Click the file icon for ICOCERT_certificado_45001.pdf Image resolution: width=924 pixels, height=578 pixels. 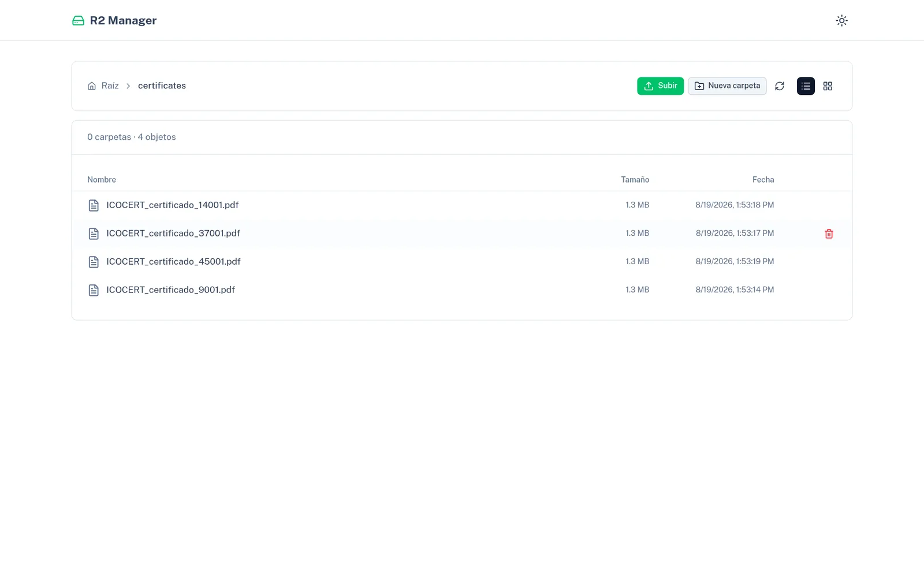[x=94, y=262]
